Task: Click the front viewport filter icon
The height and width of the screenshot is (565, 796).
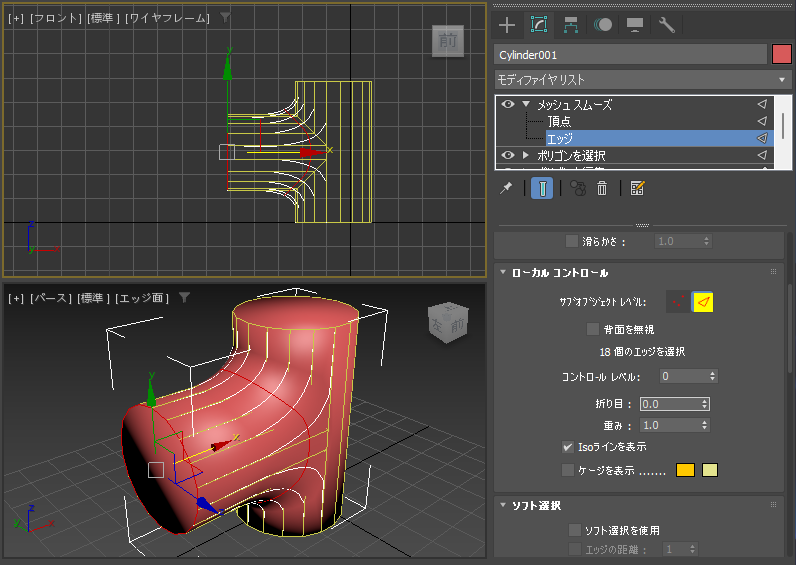Action: 225,17
